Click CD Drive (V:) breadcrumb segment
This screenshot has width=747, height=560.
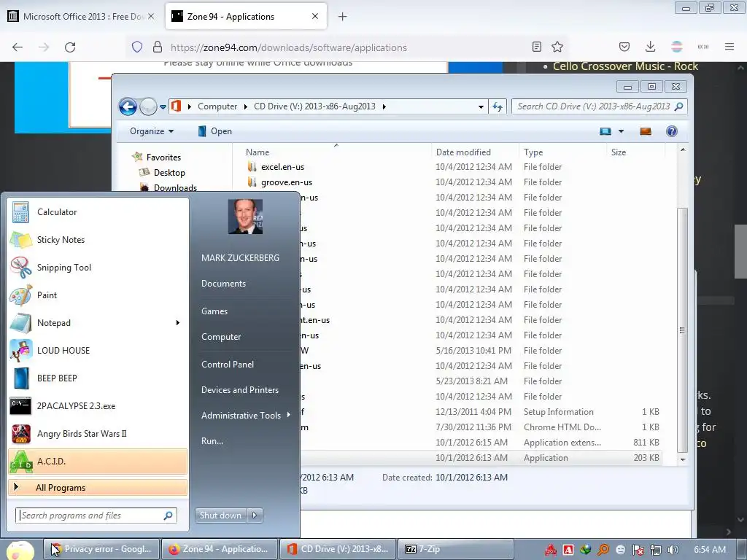point(314,106)
